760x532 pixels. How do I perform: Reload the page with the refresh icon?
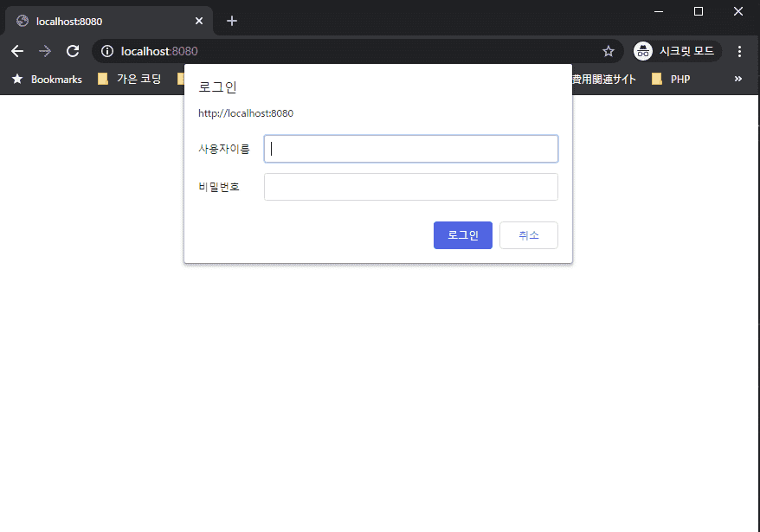coord(73,51)
